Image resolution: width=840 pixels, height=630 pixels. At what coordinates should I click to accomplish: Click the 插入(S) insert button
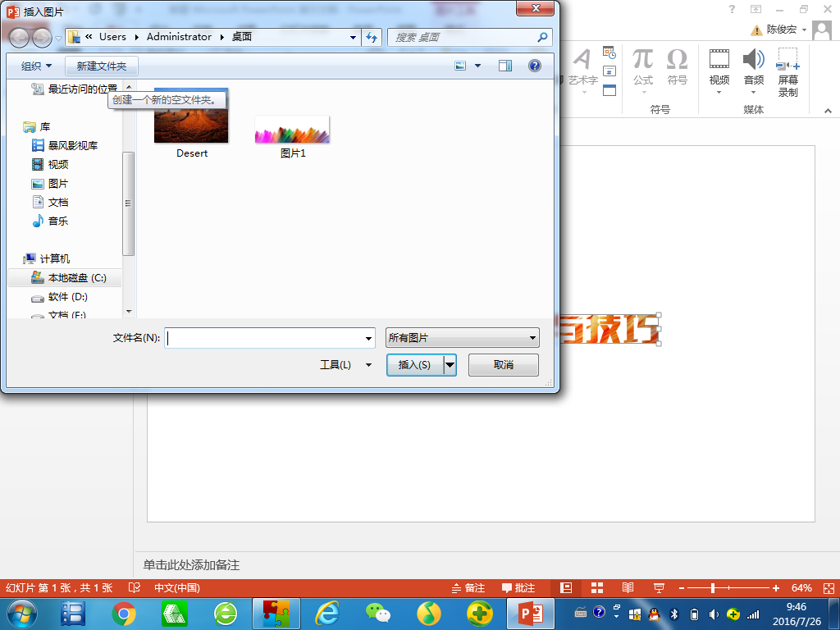coord(415,365)
